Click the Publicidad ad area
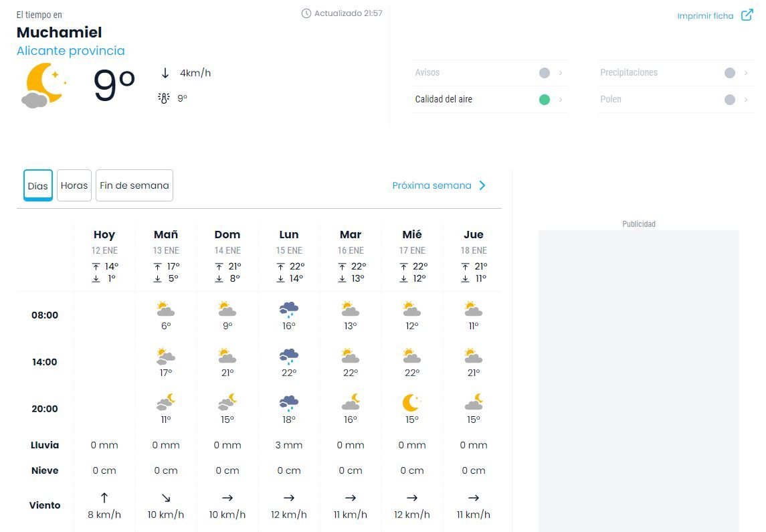The height and width of the screenshot is (532, 766). pyautogui.click(x=638, y=381)
